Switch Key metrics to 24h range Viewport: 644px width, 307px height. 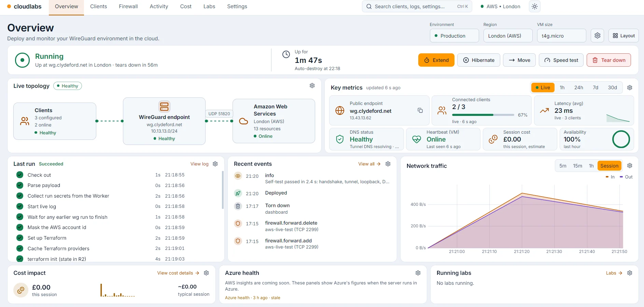(578, 88)
